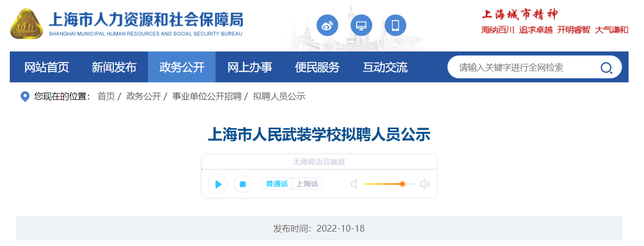The width and height of the screenshot is (644, 246).
Task: Click the bureau emblem logo
Action: [x=27, y=24]
